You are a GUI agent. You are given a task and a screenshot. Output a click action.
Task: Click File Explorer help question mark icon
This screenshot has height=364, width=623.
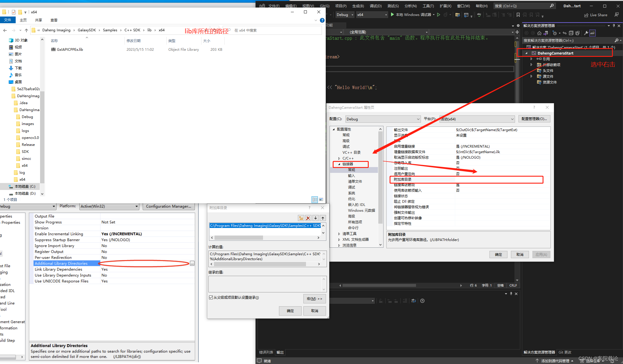(x=322, y=20)
